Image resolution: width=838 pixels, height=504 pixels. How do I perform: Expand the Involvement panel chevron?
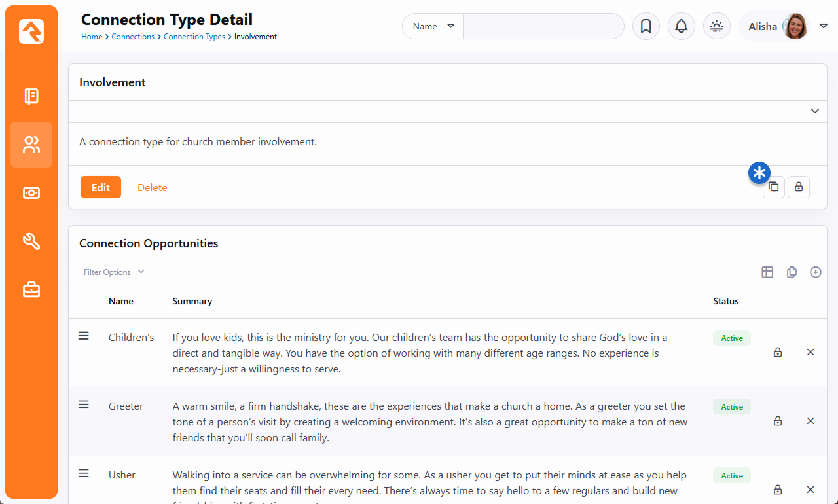[814, 111]
